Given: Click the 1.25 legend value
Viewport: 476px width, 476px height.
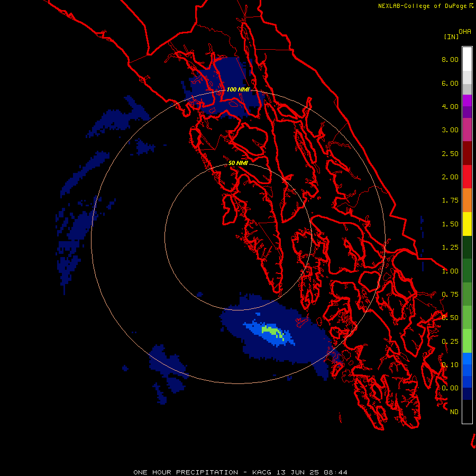Looking at the screenshot, I should (450, 248).
